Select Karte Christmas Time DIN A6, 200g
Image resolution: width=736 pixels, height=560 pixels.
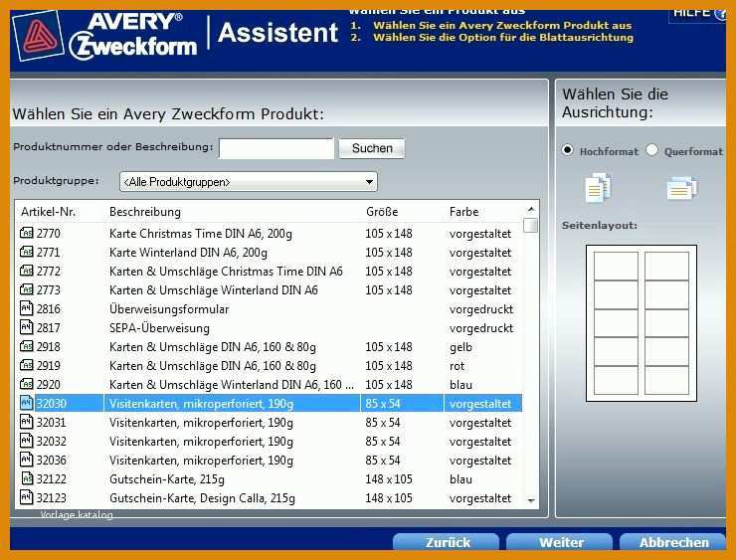201,234
